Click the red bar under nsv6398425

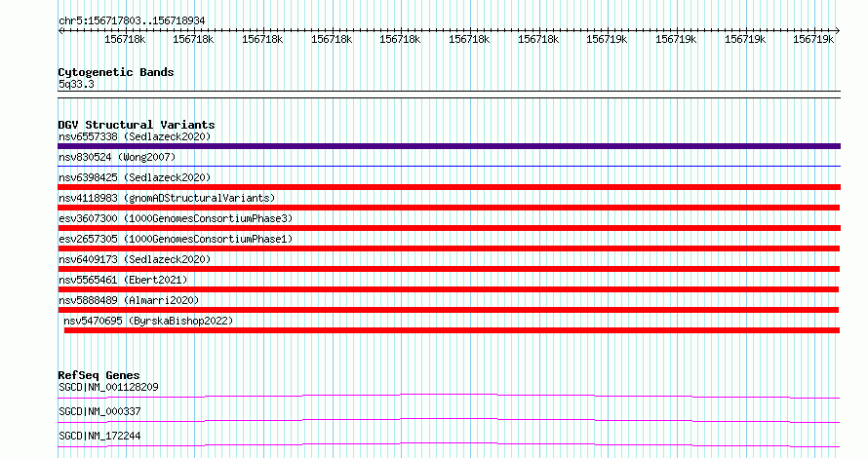click(x=449, y=187)
